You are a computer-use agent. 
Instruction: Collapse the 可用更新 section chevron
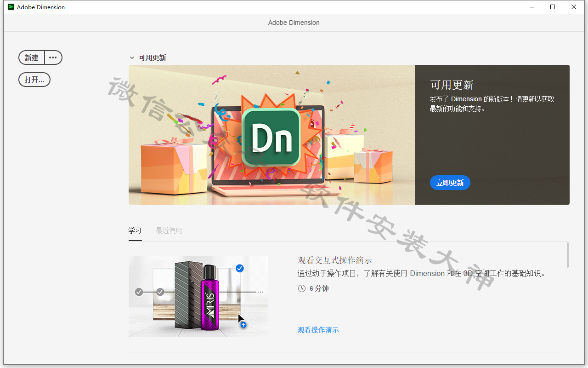pos(132,58)
